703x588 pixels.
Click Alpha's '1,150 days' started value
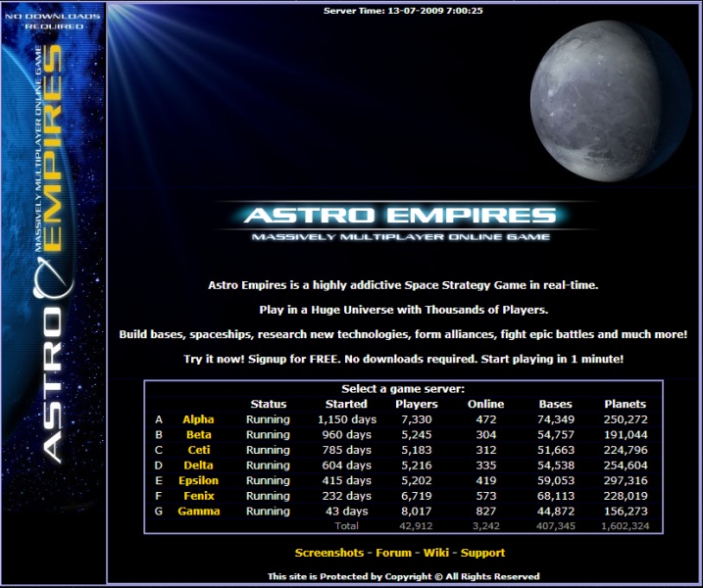[346, 419]
